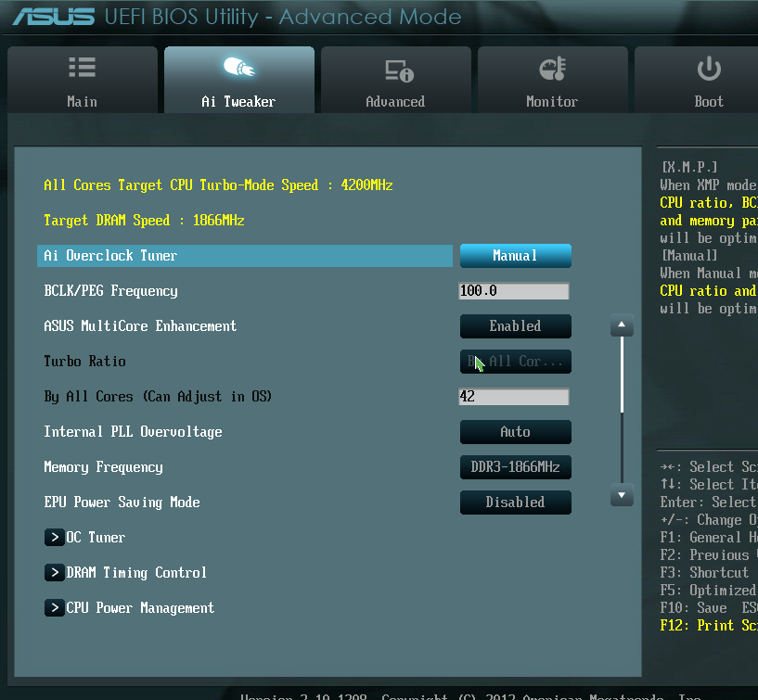The height and width of the screenshot is (700, 758).
Task: Click UEFI BIOS Utility title text
Action: [x=283, y=17]
